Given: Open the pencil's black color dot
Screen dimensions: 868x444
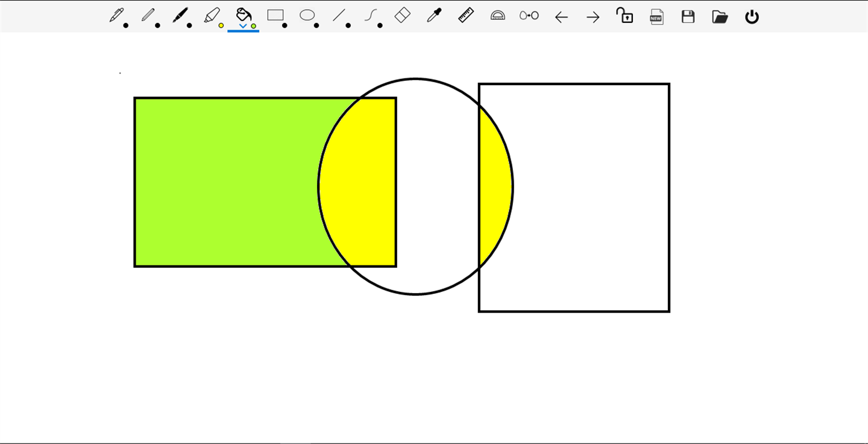Looking at the screenshot, I should 157,25.
